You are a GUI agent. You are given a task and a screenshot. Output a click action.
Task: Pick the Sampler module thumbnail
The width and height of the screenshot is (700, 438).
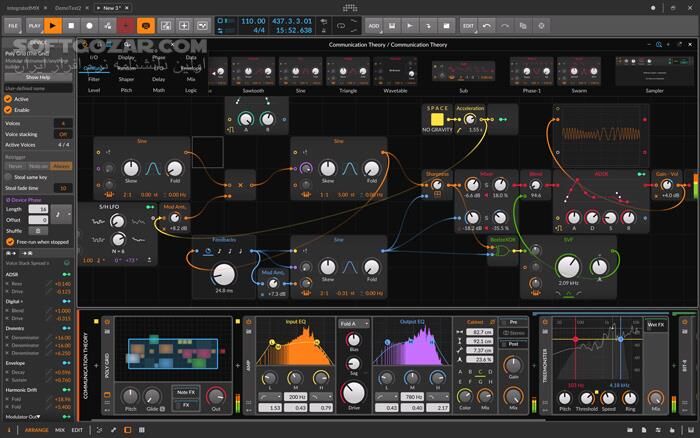(654, 71)
